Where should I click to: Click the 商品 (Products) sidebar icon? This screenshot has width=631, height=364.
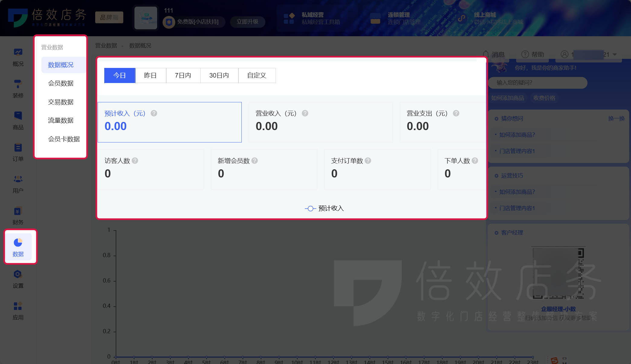click(18, 121)
